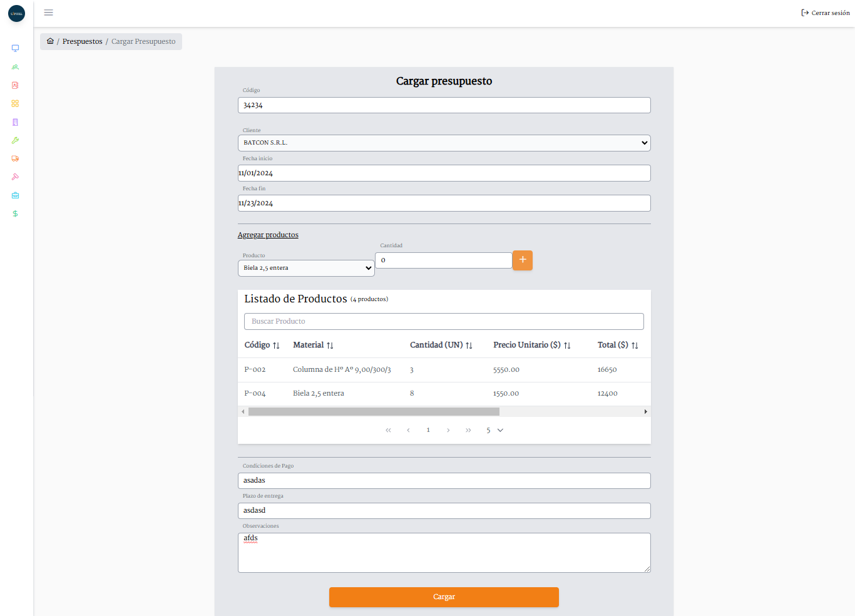Open the rows-per-page dropdown showing 5

pyautogui.click(x=494, y=430)
